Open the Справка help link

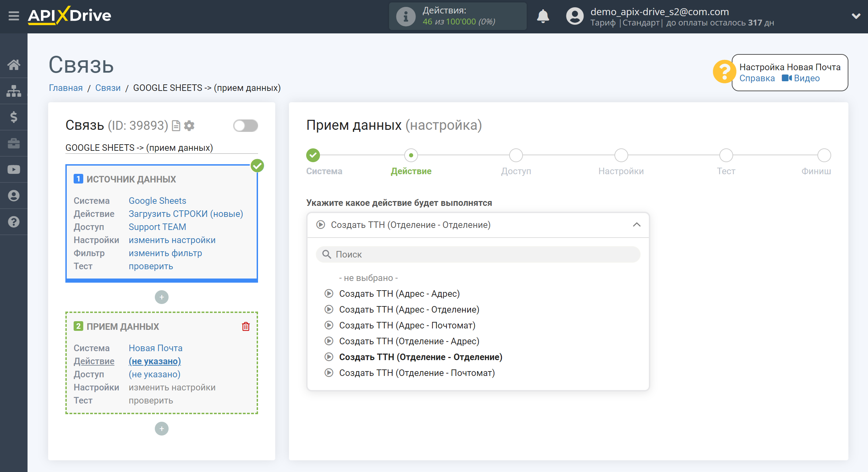click(757, 78)
